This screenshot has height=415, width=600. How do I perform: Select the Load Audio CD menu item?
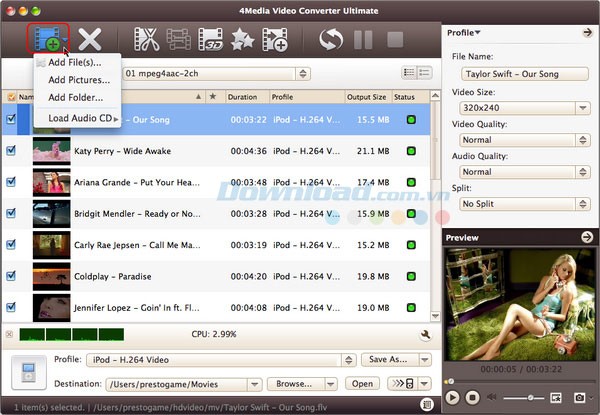[x=79, y=119]
